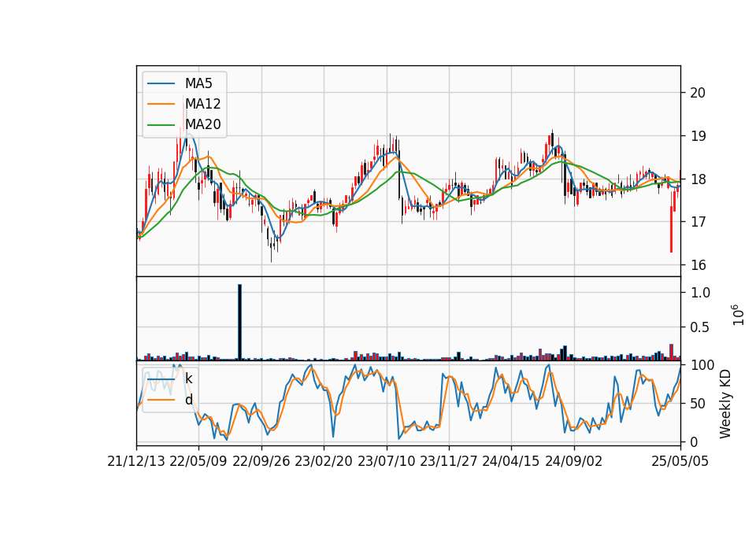
Task: Click the 22/05/09 date axis label
Action: tap(198, 461)
